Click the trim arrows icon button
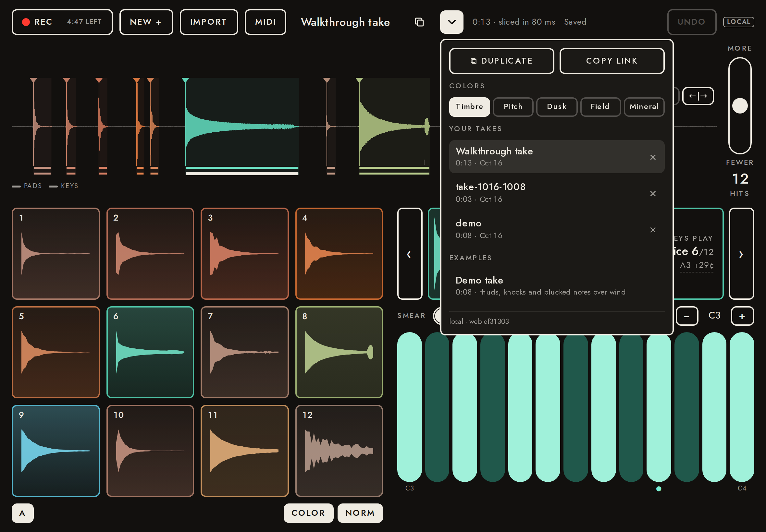The width and height of the screenshot is (766, 532). [698, 96]
